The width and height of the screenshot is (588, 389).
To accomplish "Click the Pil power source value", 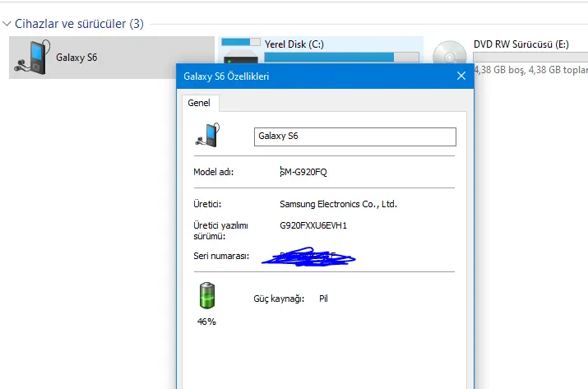I will [x=323, y=299].
